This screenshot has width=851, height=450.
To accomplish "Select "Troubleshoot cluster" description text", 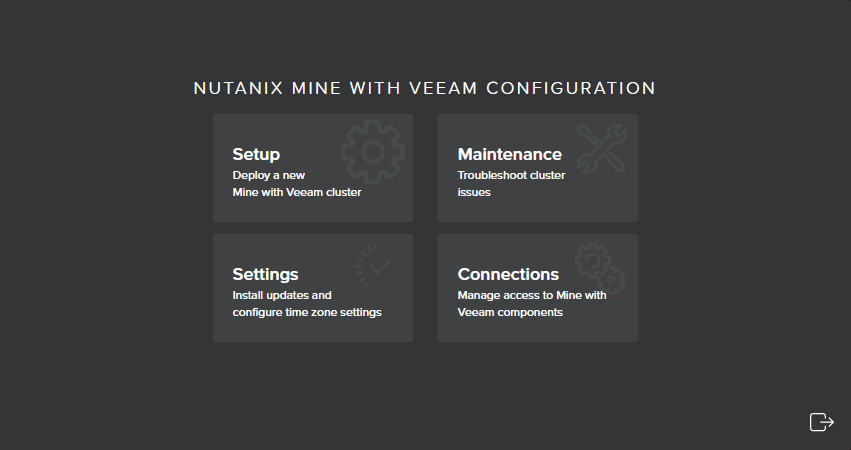I will [511, 175].
